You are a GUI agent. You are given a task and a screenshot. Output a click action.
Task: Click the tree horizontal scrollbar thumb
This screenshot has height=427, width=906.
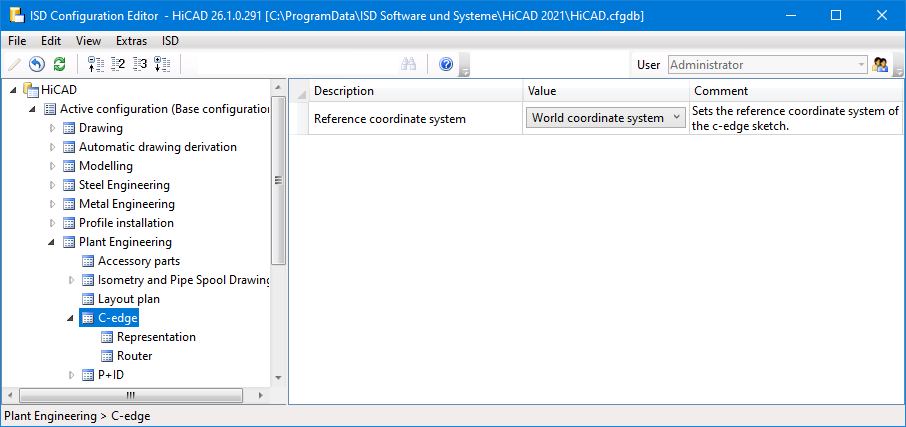pyautogui.click(x=131, y=396)
